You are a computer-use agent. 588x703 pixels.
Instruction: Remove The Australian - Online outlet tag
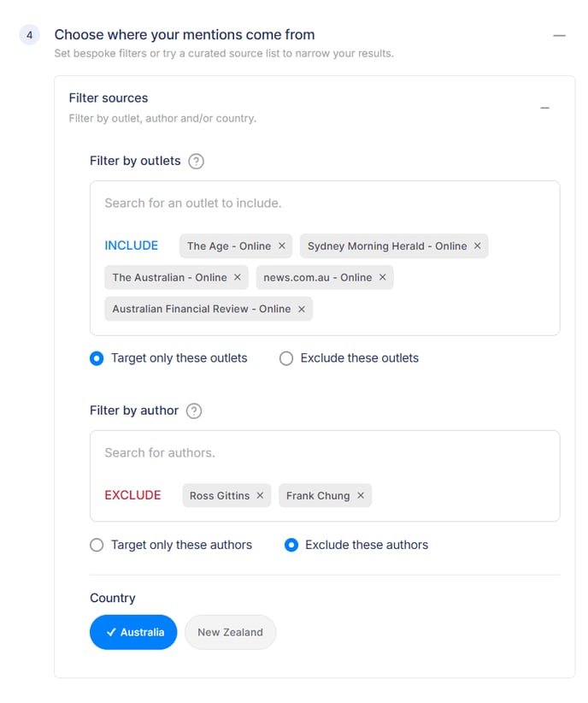click(237, 278)
